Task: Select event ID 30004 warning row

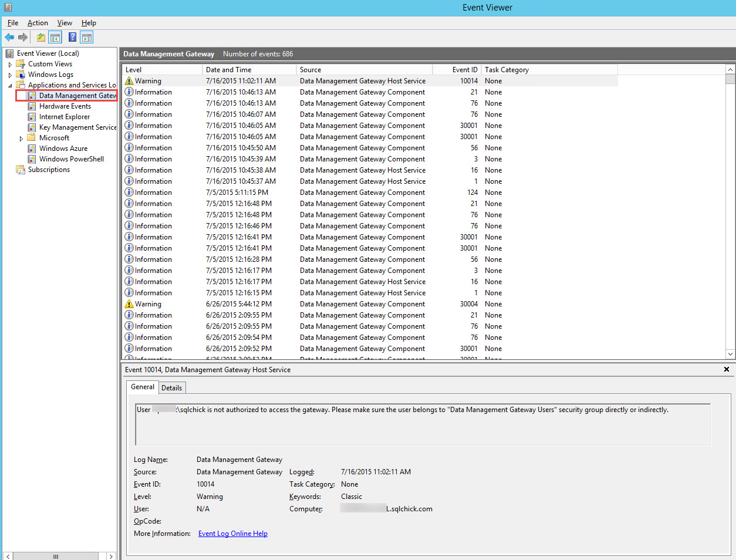Action: point(370,304)
